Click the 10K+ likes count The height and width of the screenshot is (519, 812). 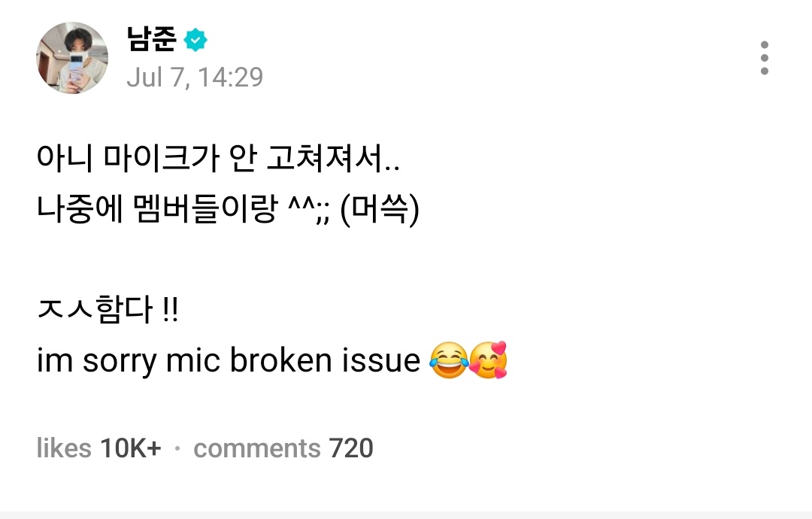[x=131, y=448]
